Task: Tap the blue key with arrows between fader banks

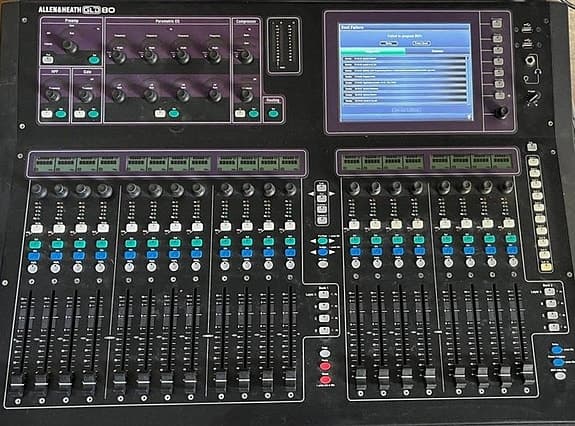Action: tap(322, 252)
